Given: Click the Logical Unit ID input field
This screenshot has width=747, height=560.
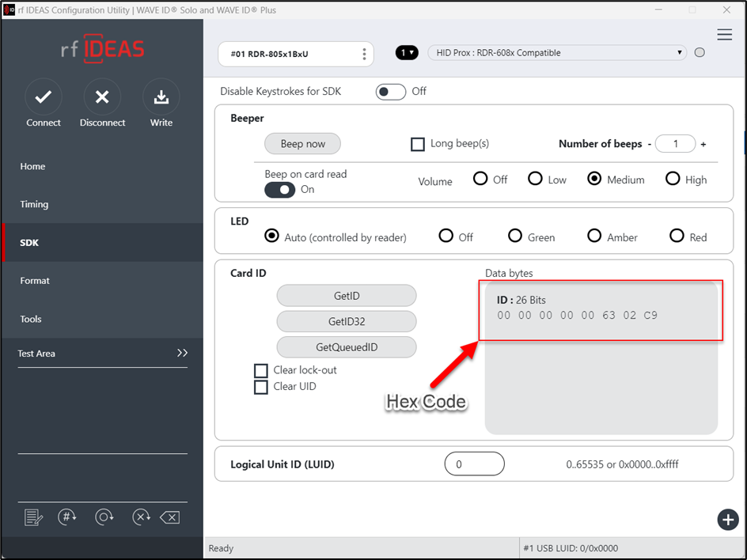Looking at the screenshot, I should point(475,464).
